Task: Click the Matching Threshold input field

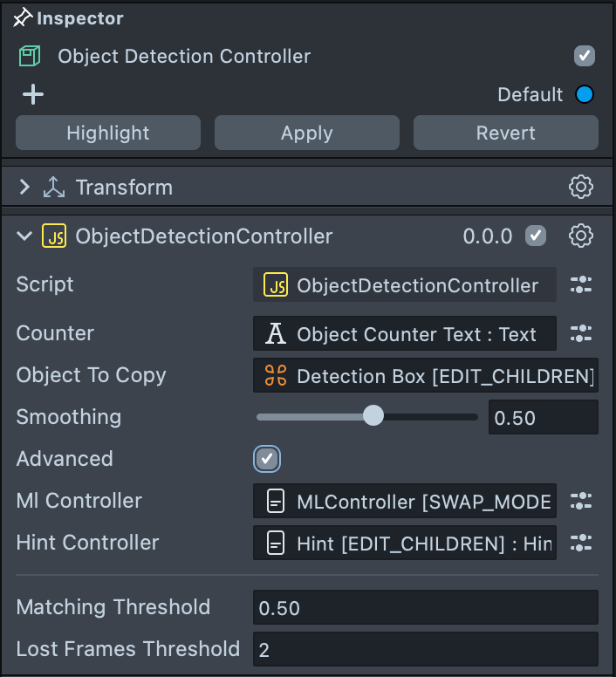Action: coord(425,607)
